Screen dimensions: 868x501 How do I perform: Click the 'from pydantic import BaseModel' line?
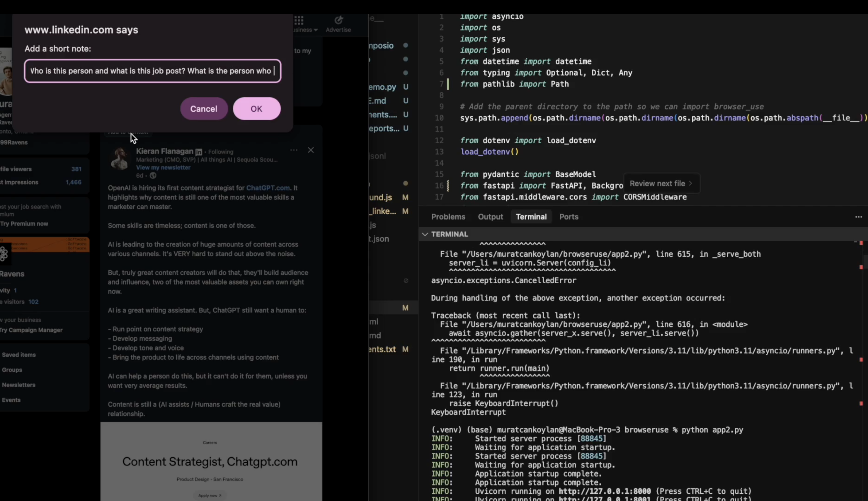(x=528, y=174)
